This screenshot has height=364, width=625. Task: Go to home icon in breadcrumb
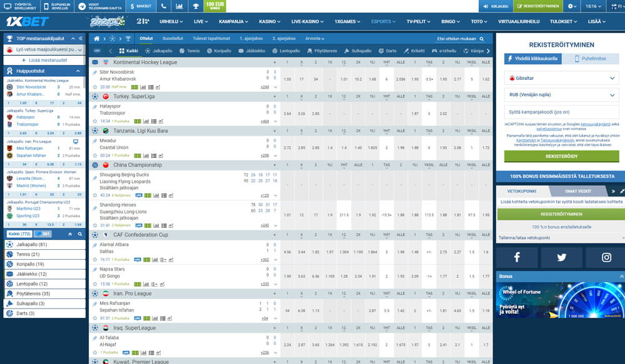(96, 39)
